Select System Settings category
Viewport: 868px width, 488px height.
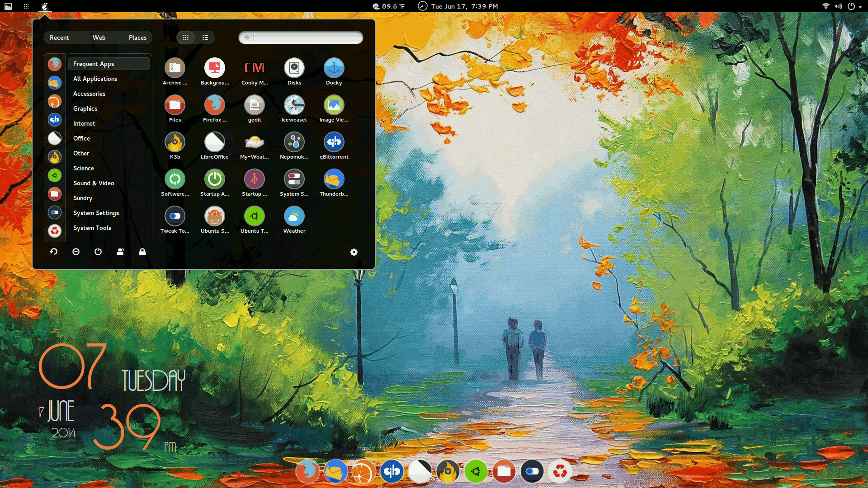click(109, 213)
